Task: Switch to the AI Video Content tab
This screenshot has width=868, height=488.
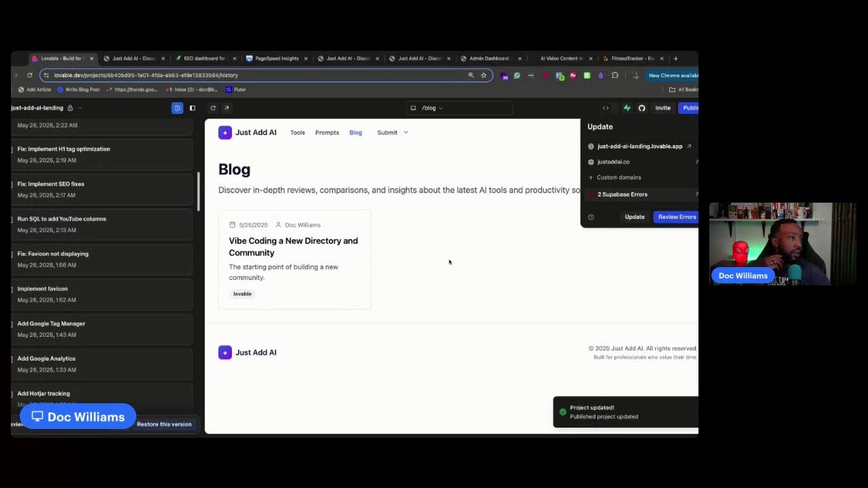Action: 561,58
